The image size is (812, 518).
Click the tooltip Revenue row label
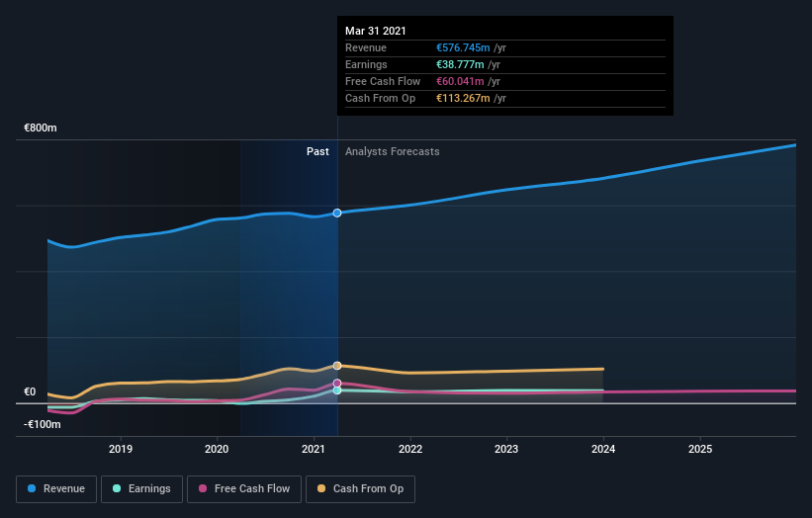tap(366, 47)
